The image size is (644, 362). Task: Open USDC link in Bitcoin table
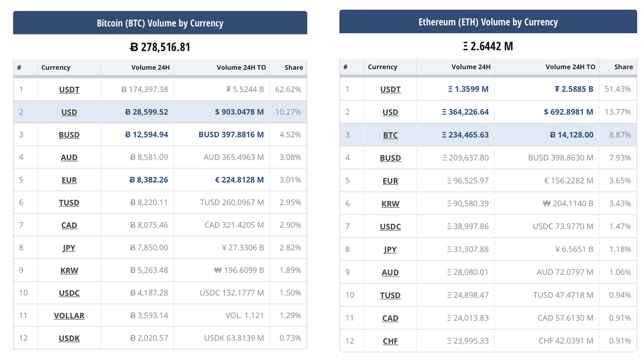(69, 293)
